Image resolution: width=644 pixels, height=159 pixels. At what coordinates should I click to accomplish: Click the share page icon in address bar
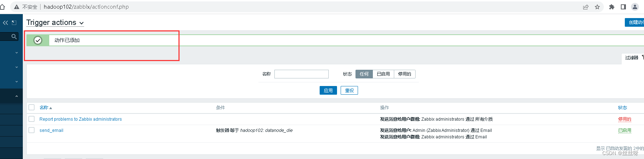pos(586,7)
